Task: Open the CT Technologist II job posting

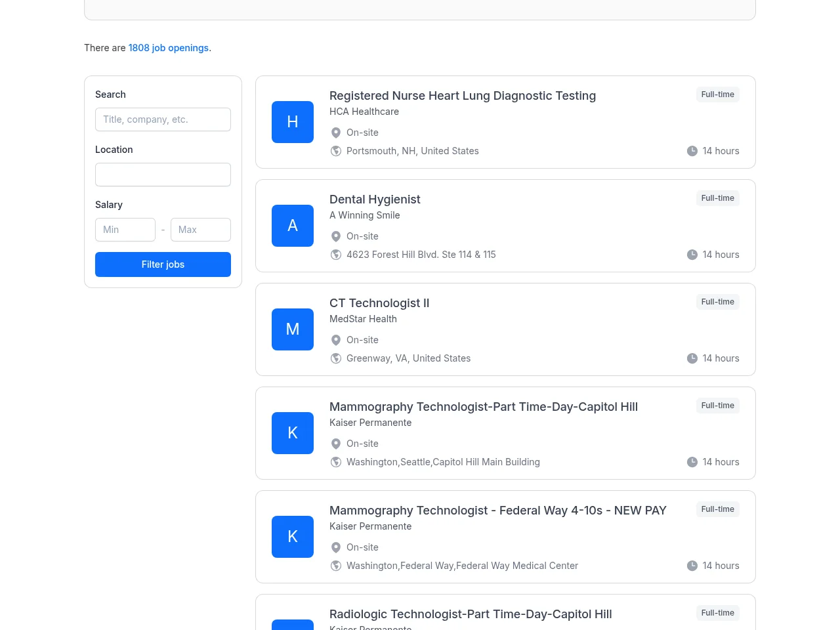Action: (379, 303)
